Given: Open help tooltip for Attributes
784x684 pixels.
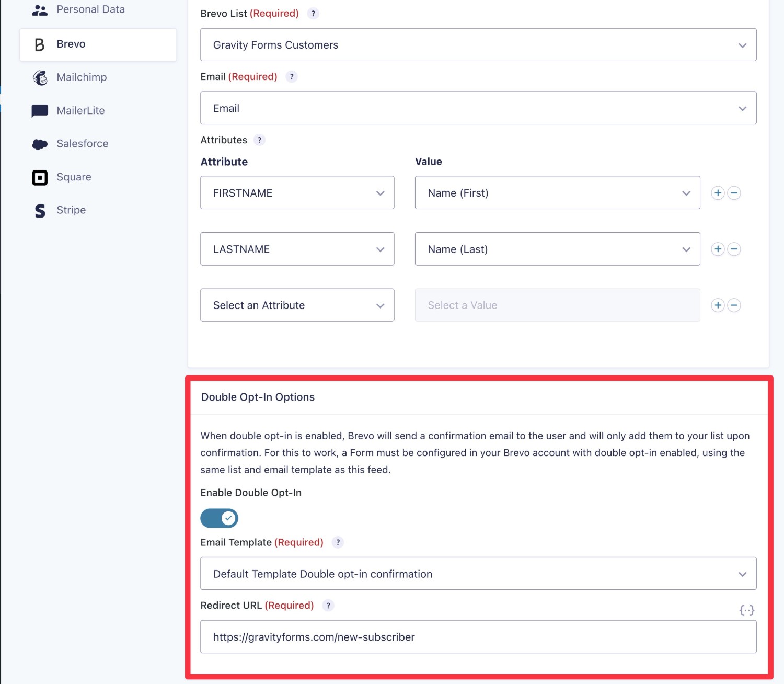Looking at the screenshot, I should 259,140.
